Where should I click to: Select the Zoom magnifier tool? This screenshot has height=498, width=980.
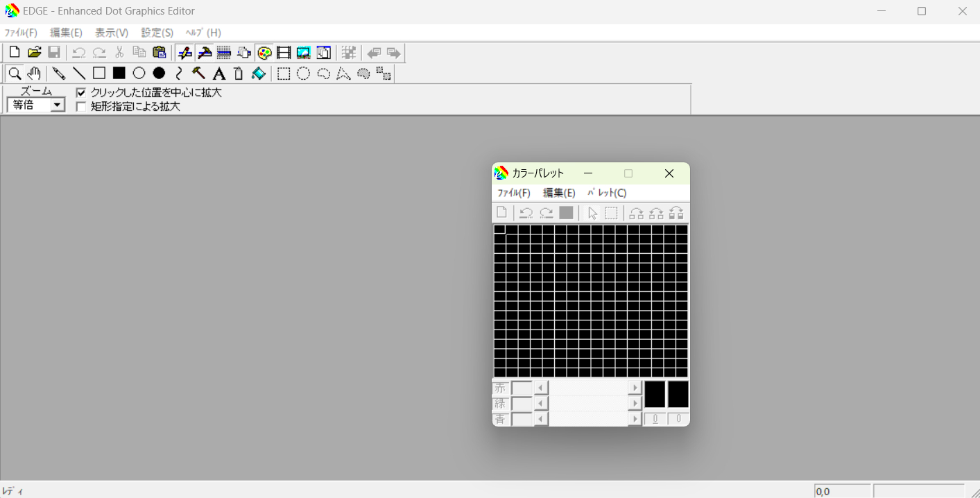(15, 74)
